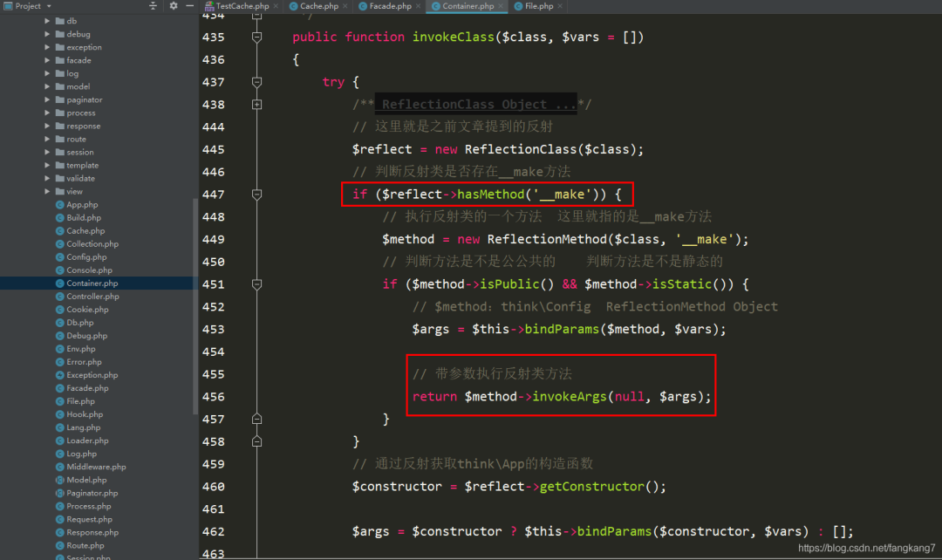Open the Project panel settings gear menu

pyautogui.click(x=173, y=6)
